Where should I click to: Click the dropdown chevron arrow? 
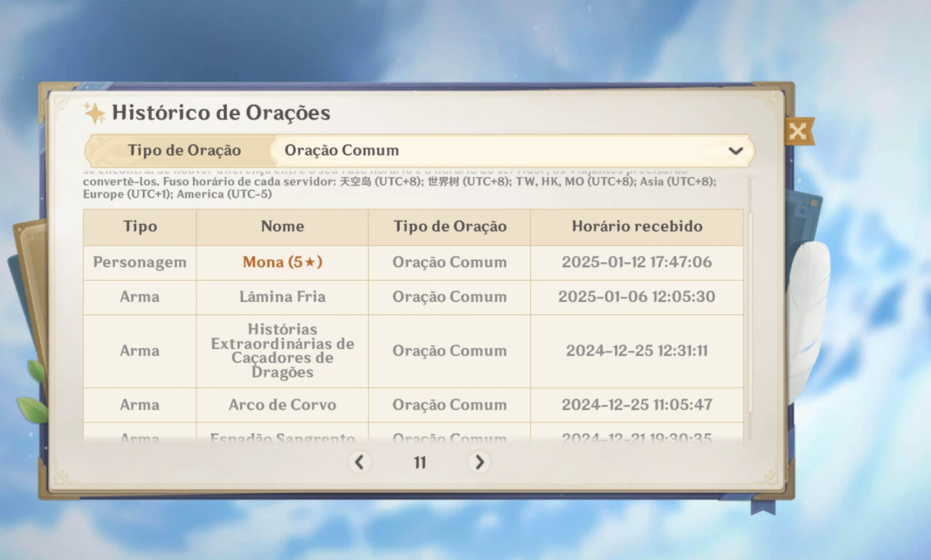click(x=735, y=151)
